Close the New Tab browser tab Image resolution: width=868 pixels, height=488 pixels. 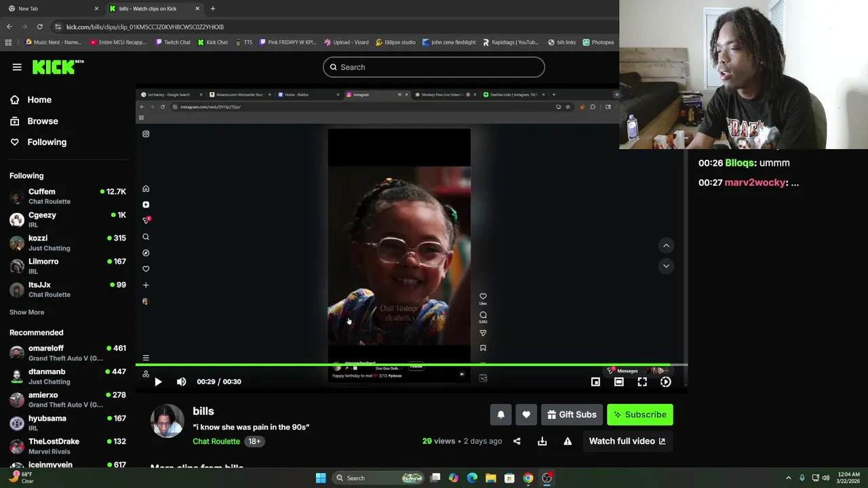[x=96, y=9]
